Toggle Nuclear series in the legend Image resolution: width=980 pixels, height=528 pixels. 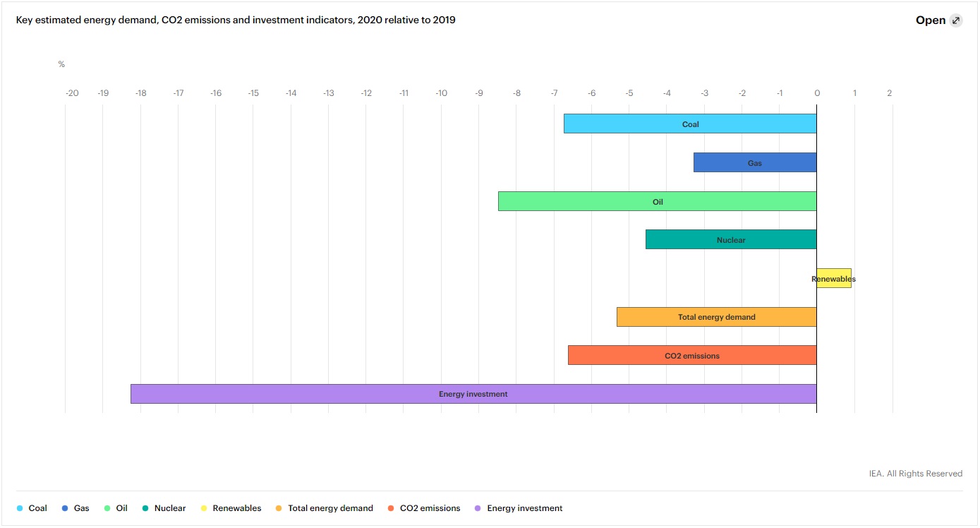coord(164,508)
